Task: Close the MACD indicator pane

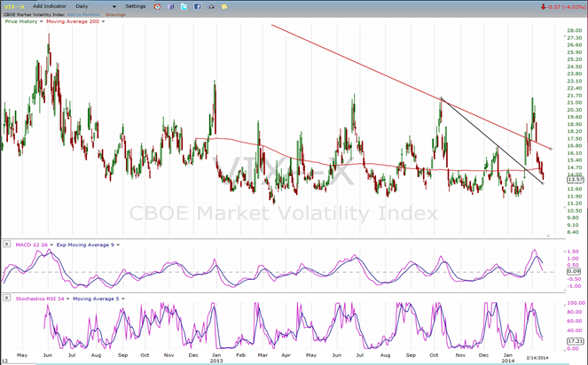Action: coord(6,245)
